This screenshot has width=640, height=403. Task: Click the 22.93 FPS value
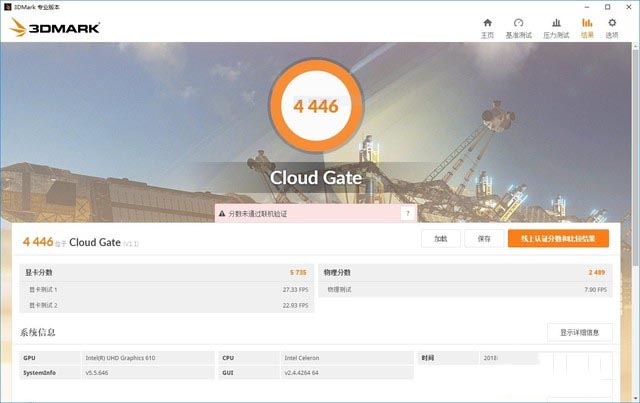pos(296,305)
